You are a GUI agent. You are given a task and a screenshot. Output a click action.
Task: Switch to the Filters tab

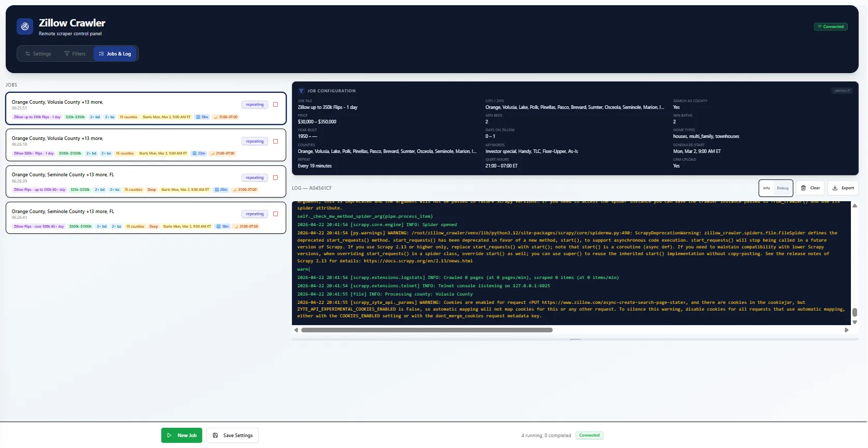click(x=75, y=54)
